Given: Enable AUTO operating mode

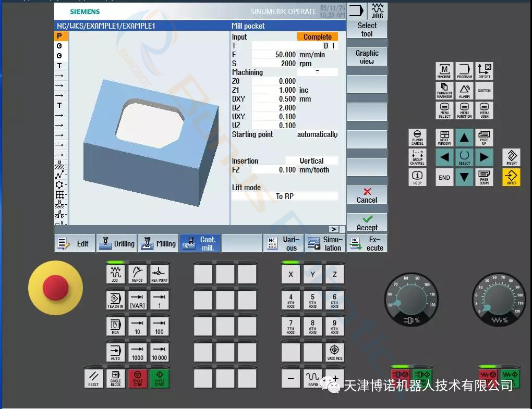Looking at the screenshot, I should pos(115,352).
